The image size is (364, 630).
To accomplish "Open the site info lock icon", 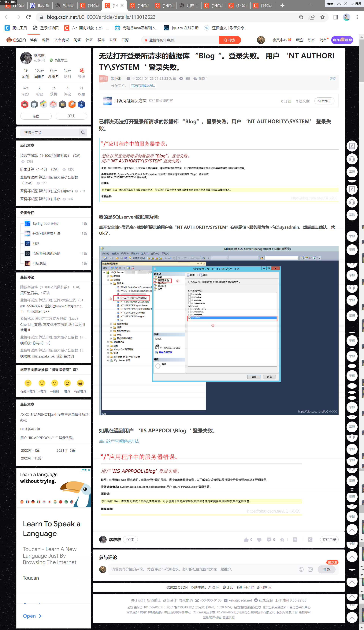I will tap(42, 17).
